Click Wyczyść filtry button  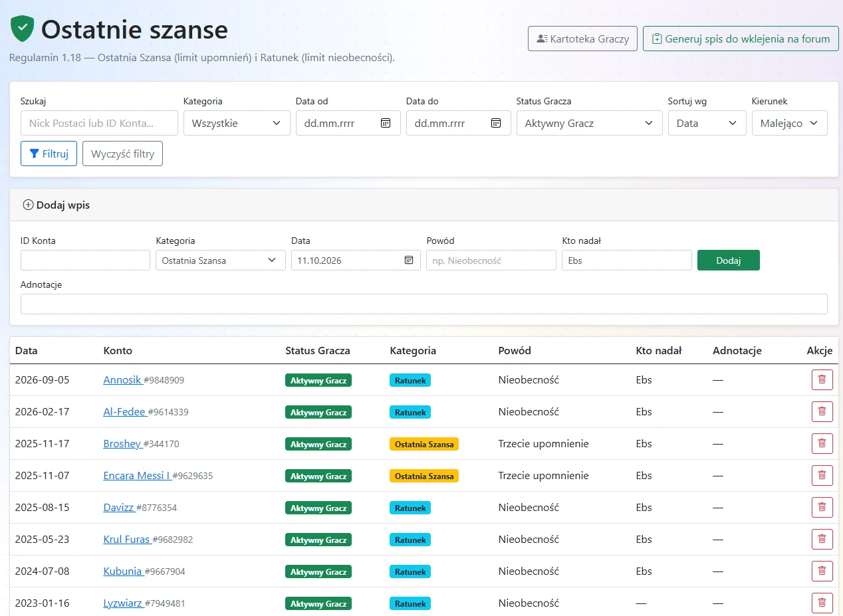122,154
